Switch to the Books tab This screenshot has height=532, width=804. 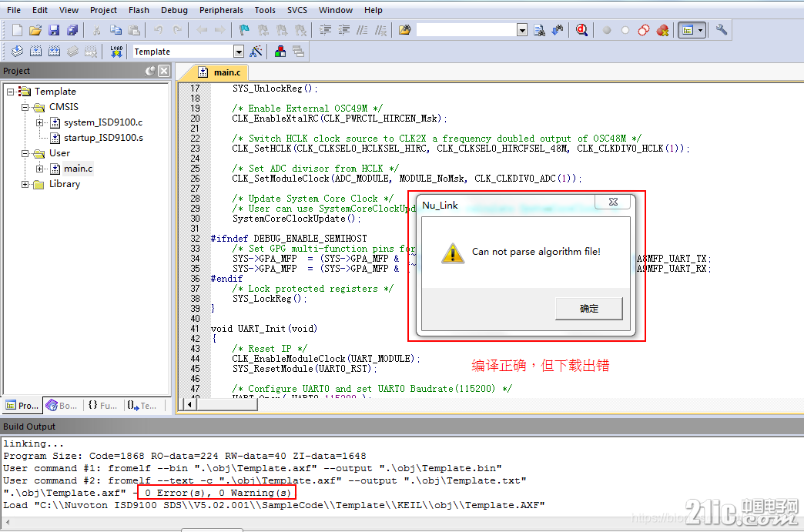(62, 406)
